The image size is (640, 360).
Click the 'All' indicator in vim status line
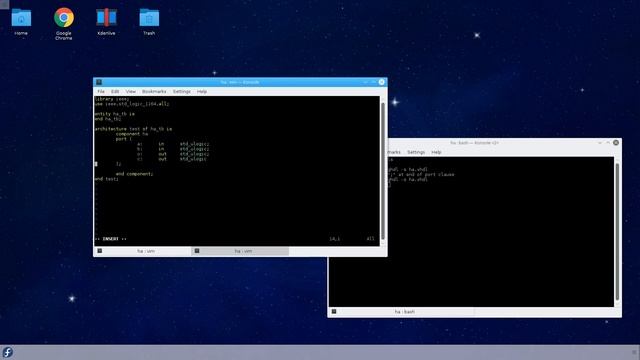click(x=370, y=239)
